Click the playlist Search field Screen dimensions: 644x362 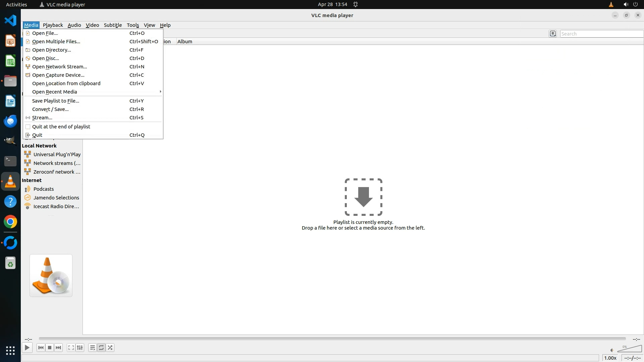pos(601,34)
